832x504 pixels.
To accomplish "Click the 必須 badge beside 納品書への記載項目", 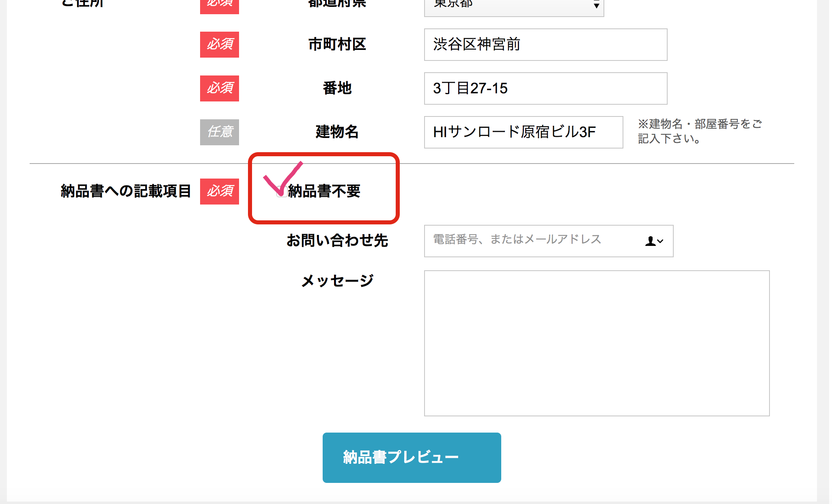I will pos(219,191).
